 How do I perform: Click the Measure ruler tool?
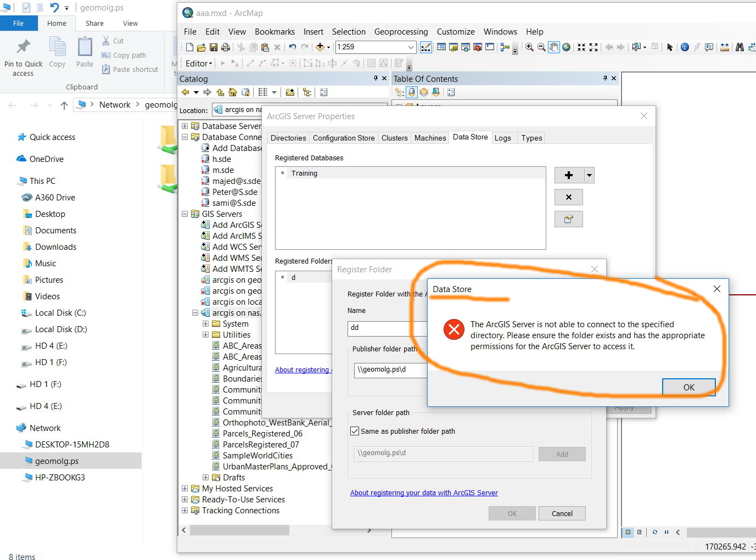click(725, 47)
